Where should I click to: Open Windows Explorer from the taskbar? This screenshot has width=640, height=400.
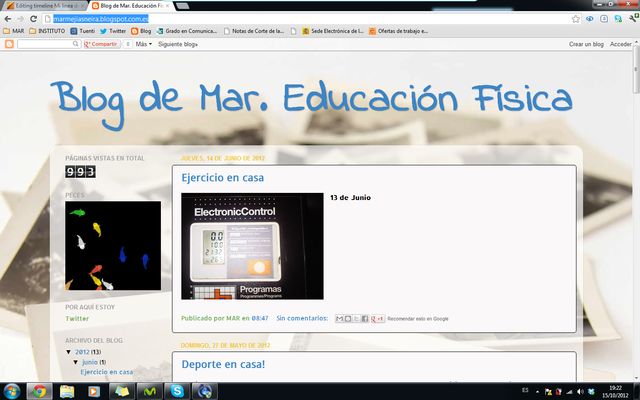(x=67, y=392)
